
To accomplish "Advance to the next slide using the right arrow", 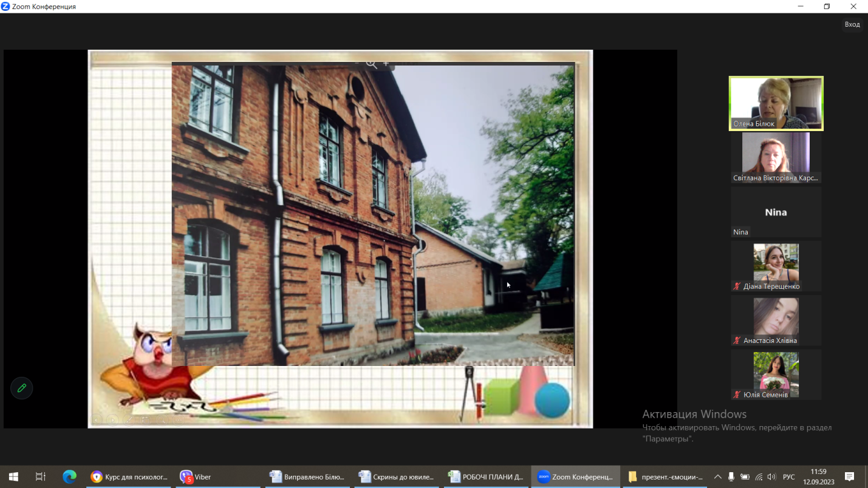I will [x=113, y=419].
